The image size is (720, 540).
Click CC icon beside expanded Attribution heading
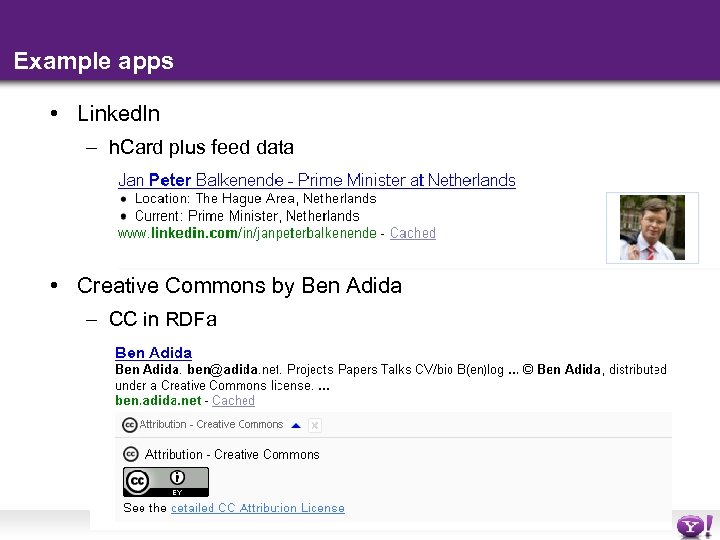[x=131, y=454]
